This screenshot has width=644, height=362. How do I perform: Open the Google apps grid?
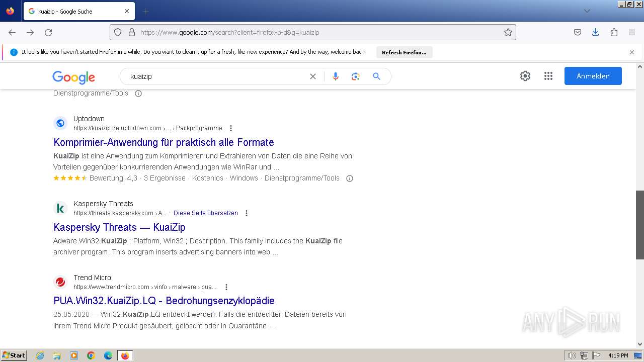[x=548, y=76]
